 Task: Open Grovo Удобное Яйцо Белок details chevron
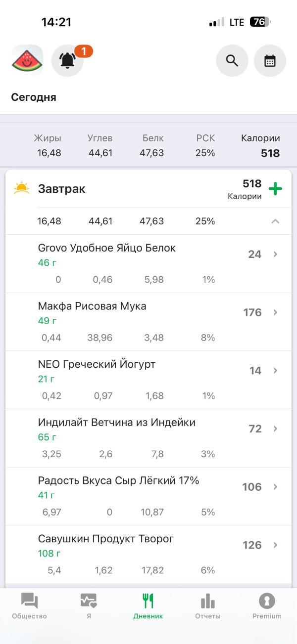[x=276, y=255]
